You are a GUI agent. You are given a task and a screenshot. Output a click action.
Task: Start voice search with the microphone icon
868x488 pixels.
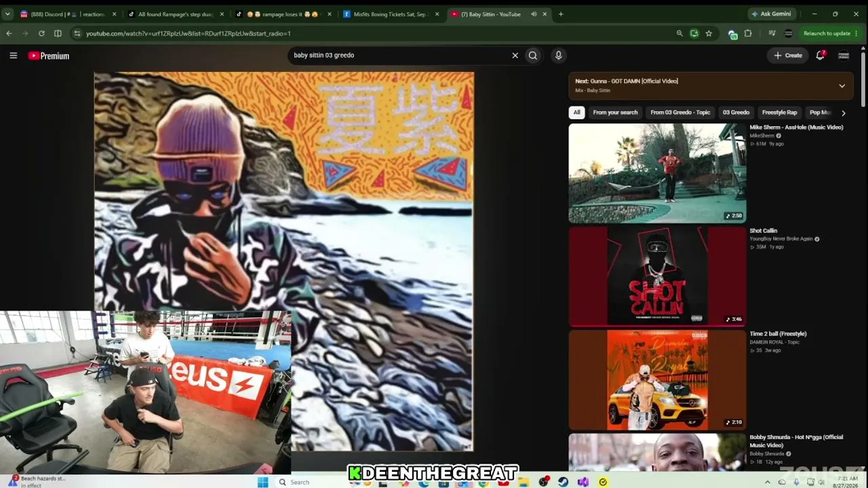point(558,56)
